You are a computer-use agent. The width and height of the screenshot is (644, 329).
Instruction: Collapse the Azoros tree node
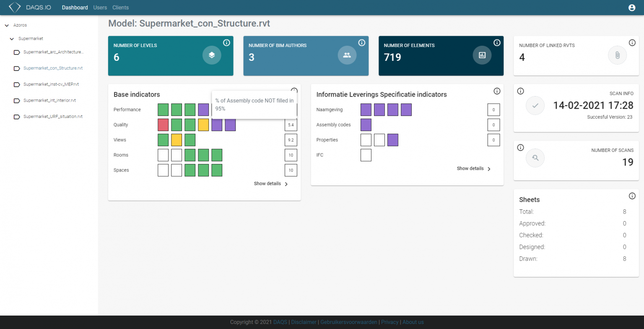pyautogui.click(x=6, y=25)
